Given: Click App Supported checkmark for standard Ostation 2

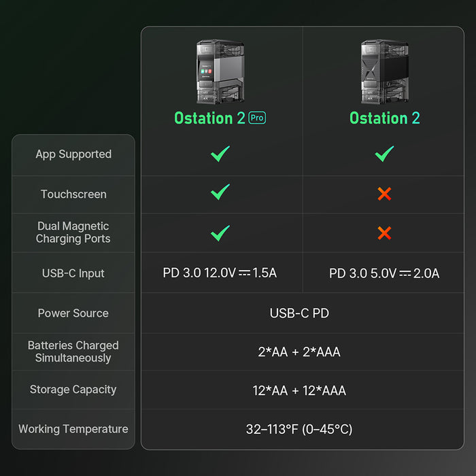Looking at the screenshot, I should [384, 154].
